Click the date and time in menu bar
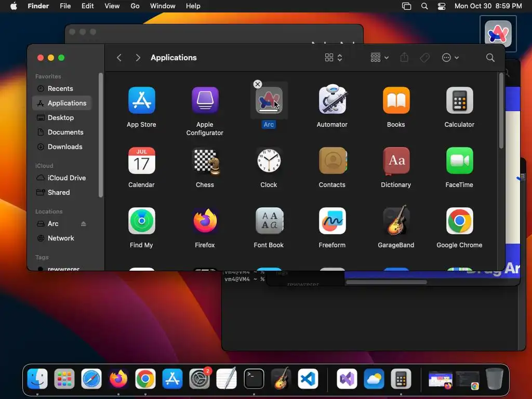Screen dimensions: 532x399 488,6
